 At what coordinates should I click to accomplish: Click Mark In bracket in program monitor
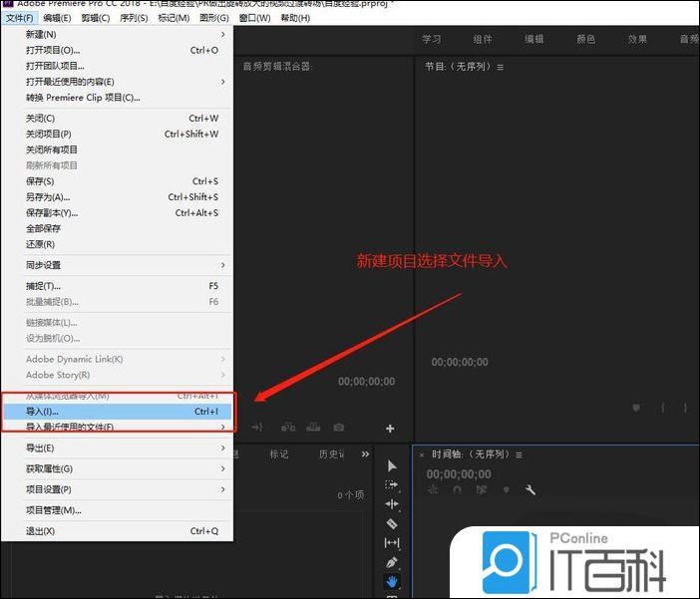(x=663, y=408)
